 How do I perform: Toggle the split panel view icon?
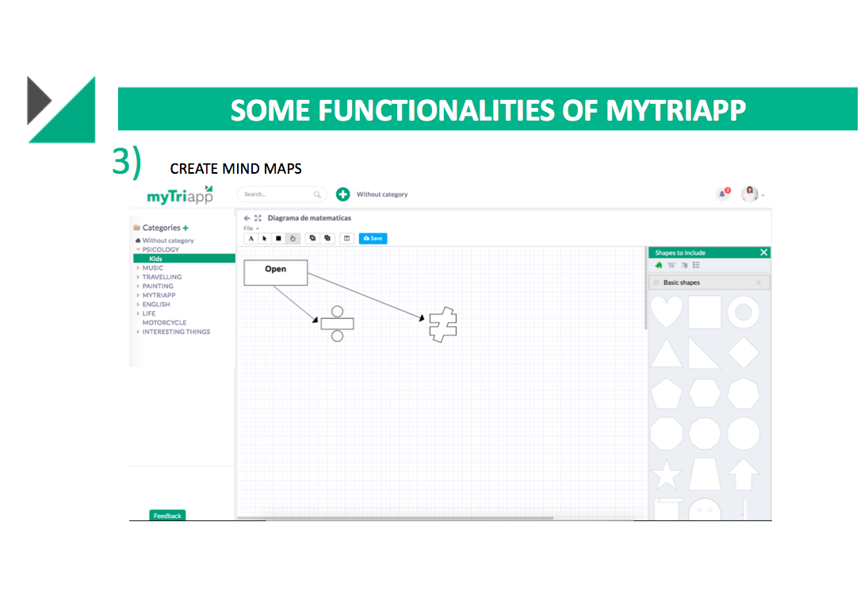[x=347, y=238]
